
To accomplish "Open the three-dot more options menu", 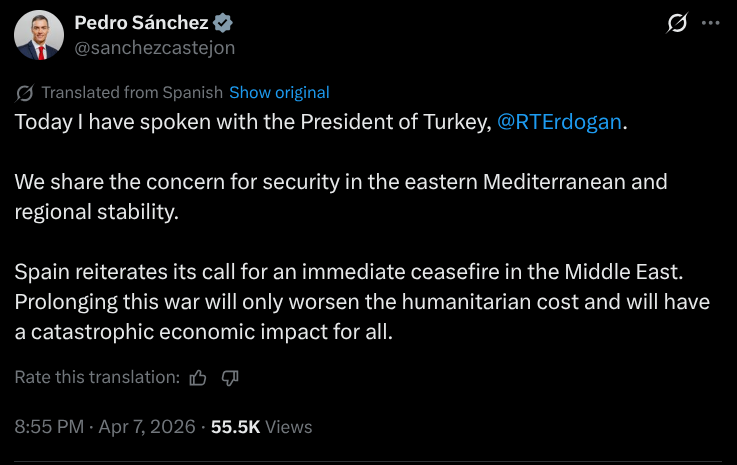I will [x=710, y=22].
